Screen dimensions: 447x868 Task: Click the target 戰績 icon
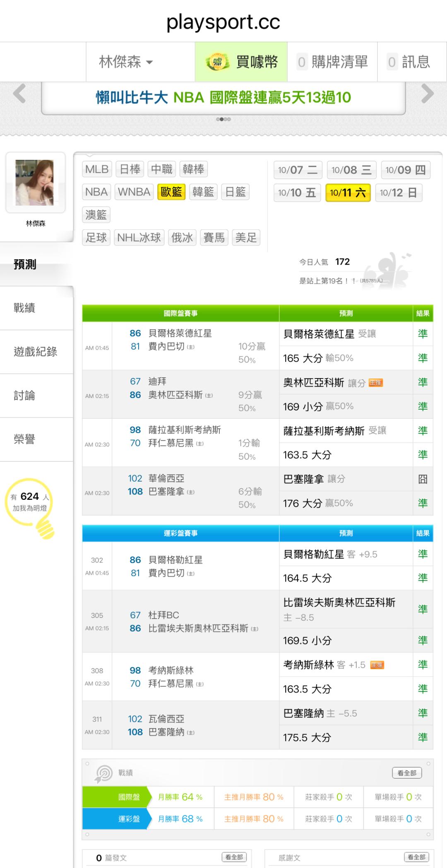click(x=104, y=773)
